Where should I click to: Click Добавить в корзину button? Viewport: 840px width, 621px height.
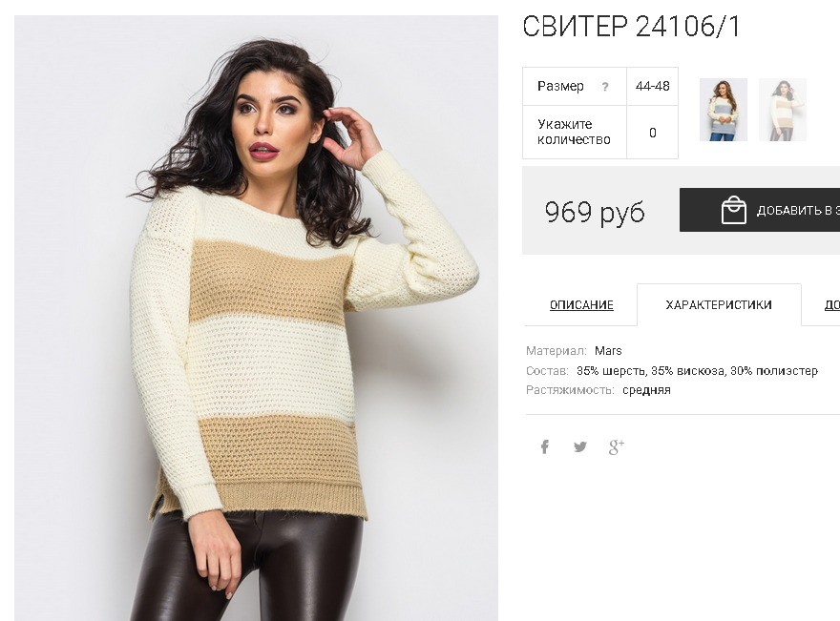760,210
